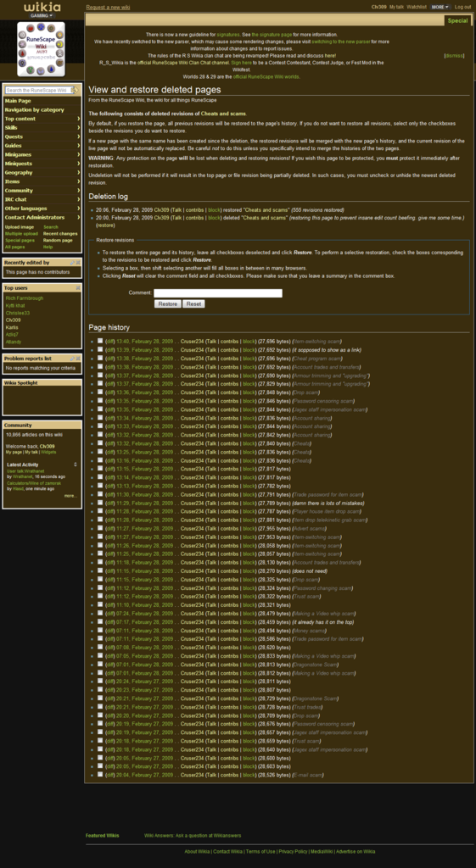Click the Wikia logo
Screen dimensions: 476x868
pyautogui.click(x=42, y=7)
